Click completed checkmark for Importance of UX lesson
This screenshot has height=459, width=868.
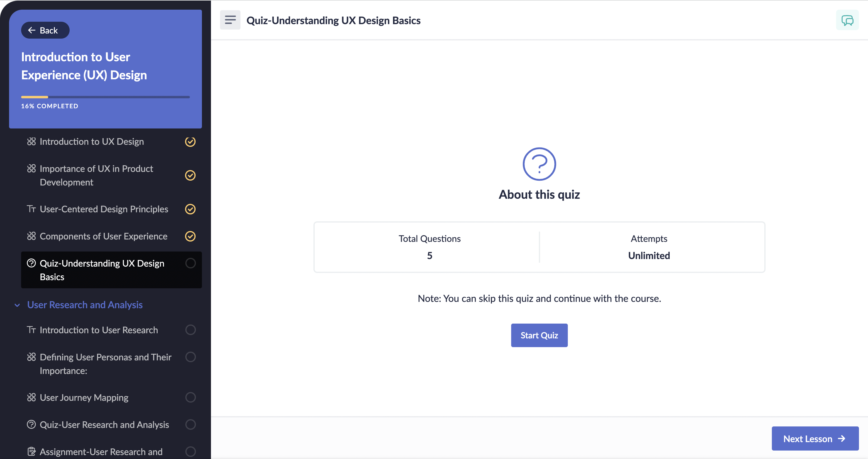pyautogui.click(x=190, y=176)
